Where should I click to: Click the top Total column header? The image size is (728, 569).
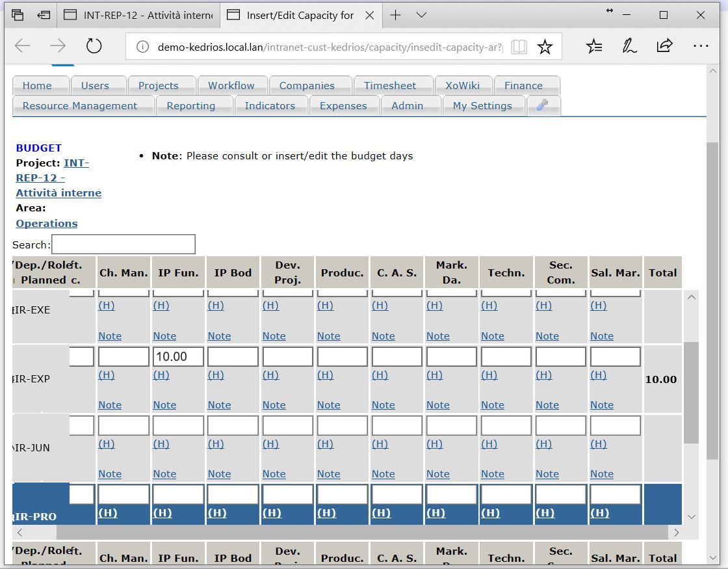(x=662, y=272)
